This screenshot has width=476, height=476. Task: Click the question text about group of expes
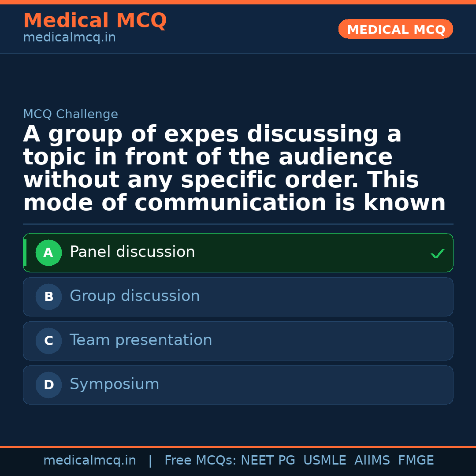[x=234, y=168]
